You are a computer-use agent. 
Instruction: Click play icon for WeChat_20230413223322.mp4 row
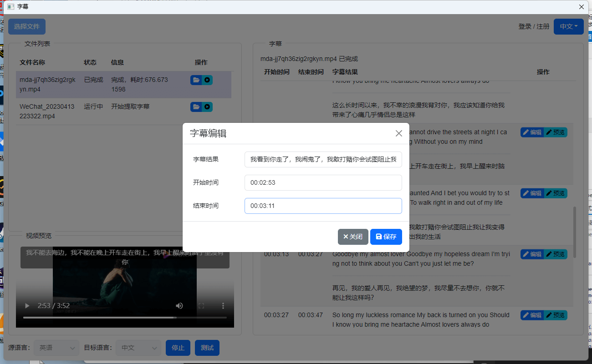tap(207, 106)
